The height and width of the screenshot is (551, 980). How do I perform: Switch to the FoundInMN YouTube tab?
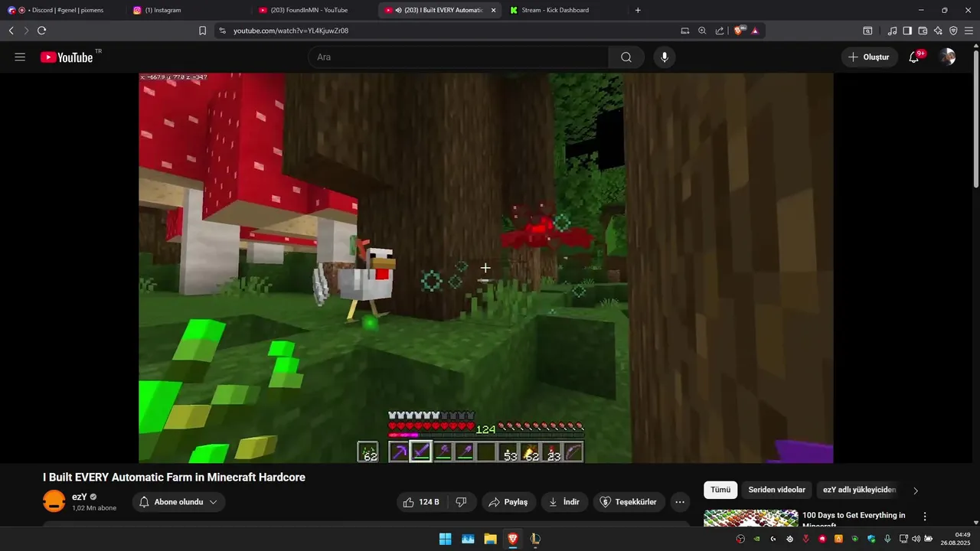click(312, 10)
